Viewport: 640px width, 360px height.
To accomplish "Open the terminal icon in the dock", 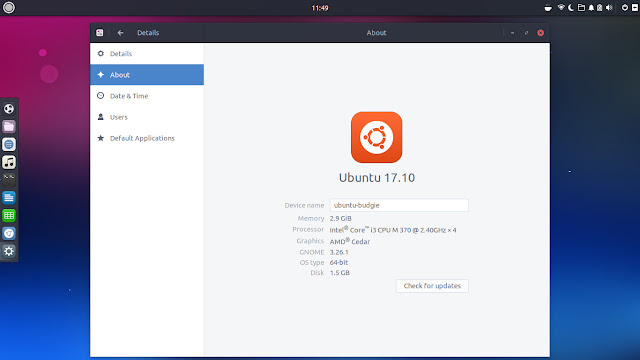I will click(x=9, y=180).
